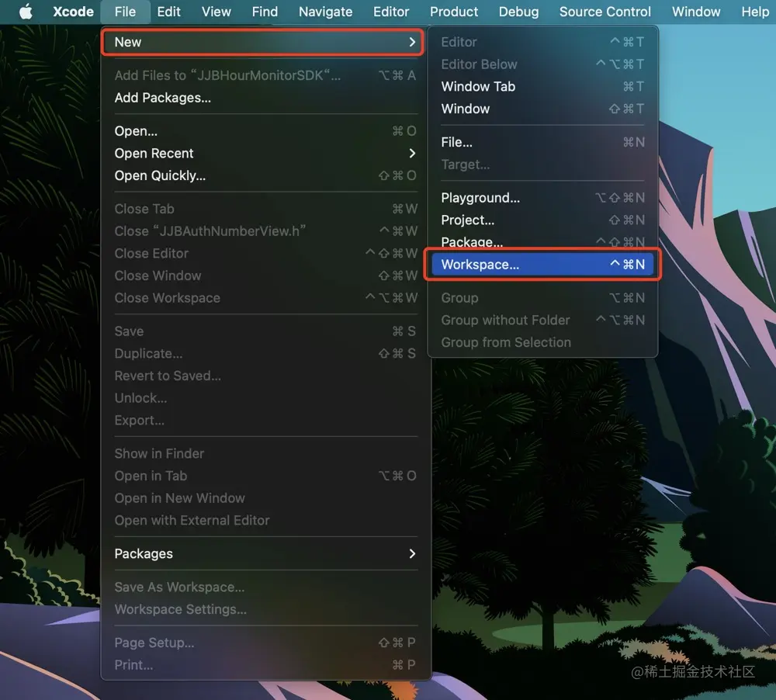Choose Window Tab in New submenu
776x700 pixels.
(542, 87)
